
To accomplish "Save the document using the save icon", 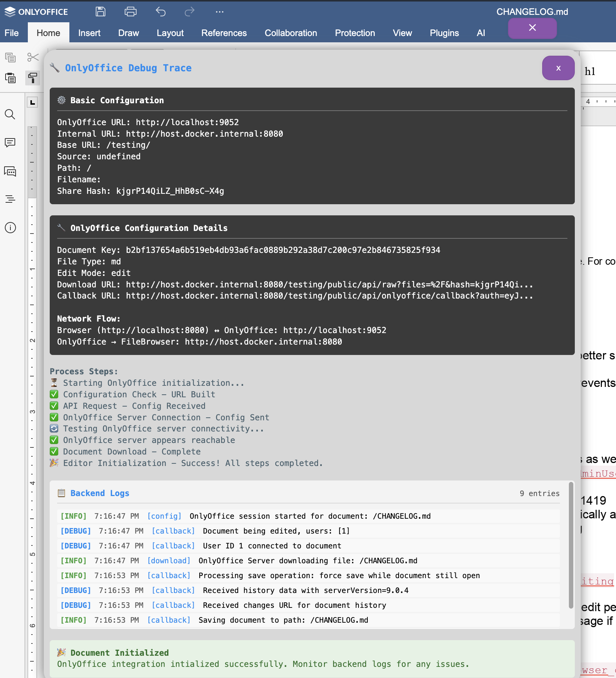I will pos(100,12).
